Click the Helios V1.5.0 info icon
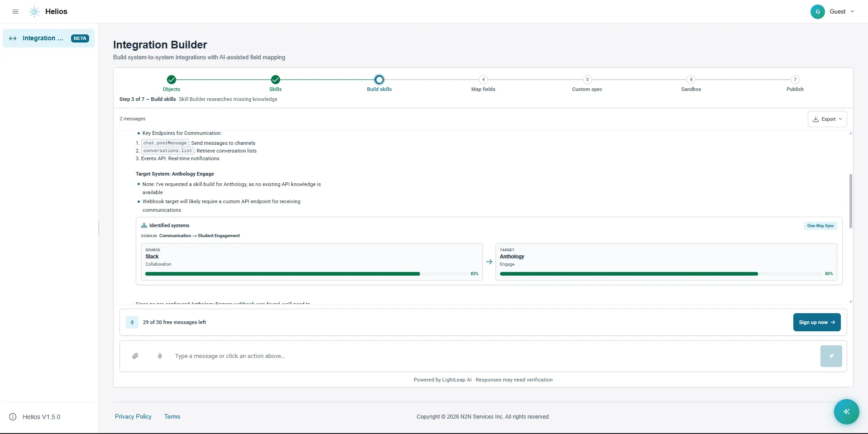 tap(13, 417)
